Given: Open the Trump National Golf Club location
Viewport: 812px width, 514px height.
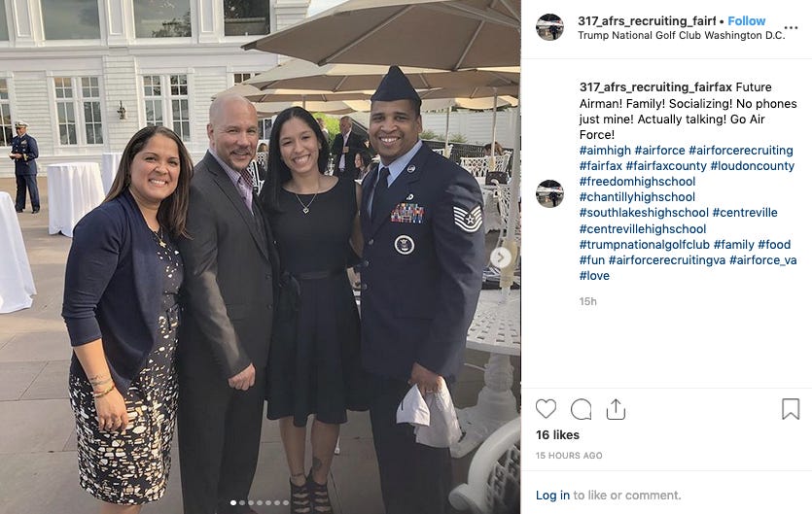Looking at the screenshot, I should point(681,35).
